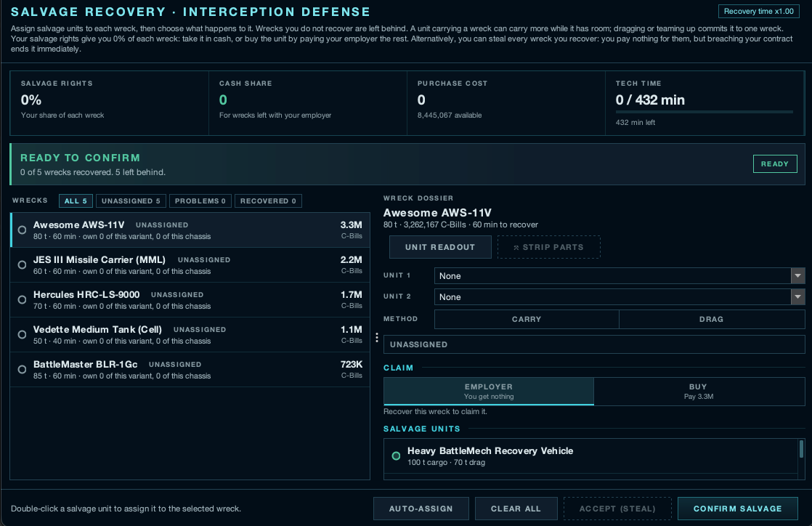812x526 pixels.
Task: Select radio circle for Hercules HRC-LS-9000
Action: (23, 299)
